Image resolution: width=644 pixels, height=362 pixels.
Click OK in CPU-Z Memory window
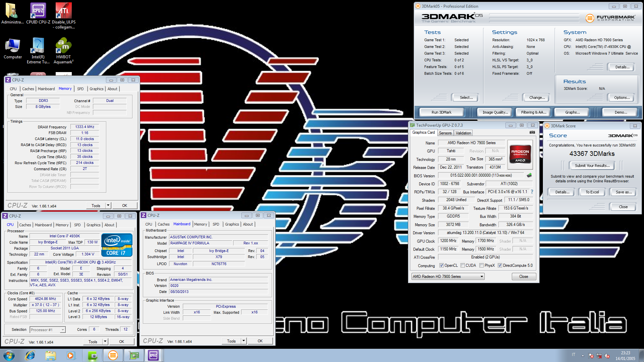[x=124, y=205]
